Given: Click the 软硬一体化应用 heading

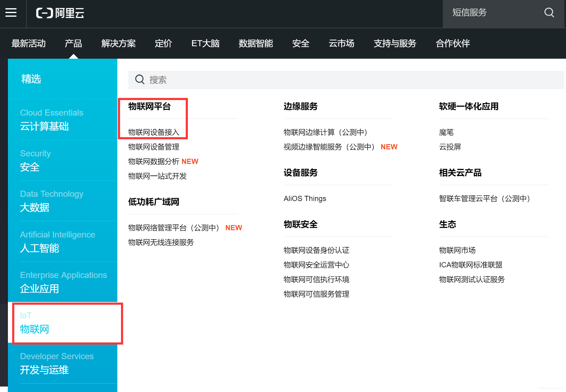Looking at the screenshot, I should [469, 106].
